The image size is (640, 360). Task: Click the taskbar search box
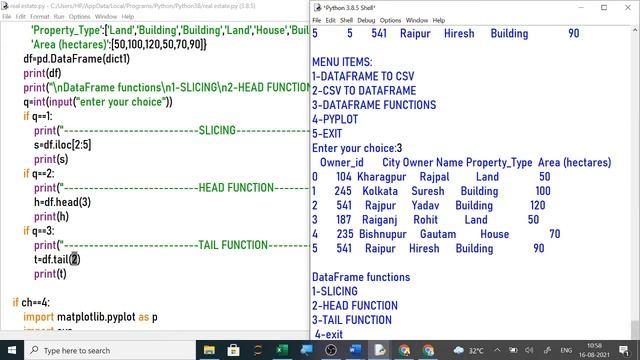[x=110, y=350]
